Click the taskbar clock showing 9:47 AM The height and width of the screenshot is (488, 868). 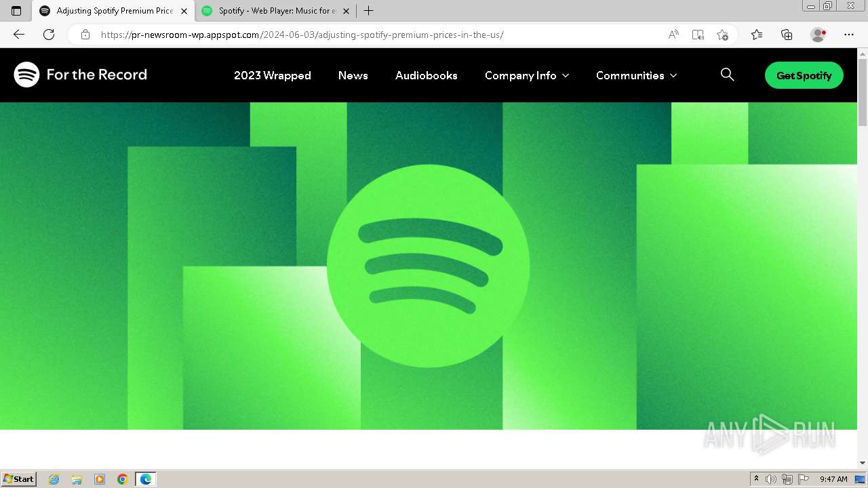833,479
